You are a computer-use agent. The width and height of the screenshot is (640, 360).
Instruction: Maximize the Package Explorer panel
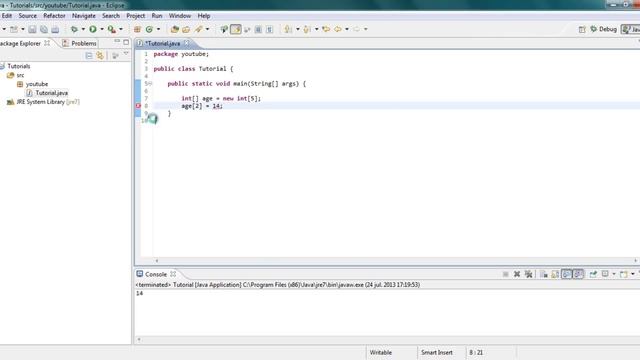coord(126,42)
